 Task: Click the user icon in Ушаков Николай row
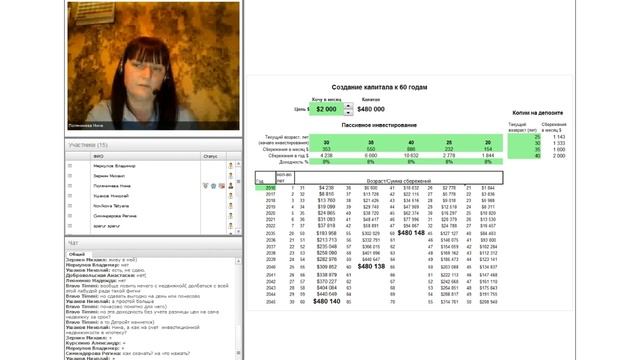[231, 196]
